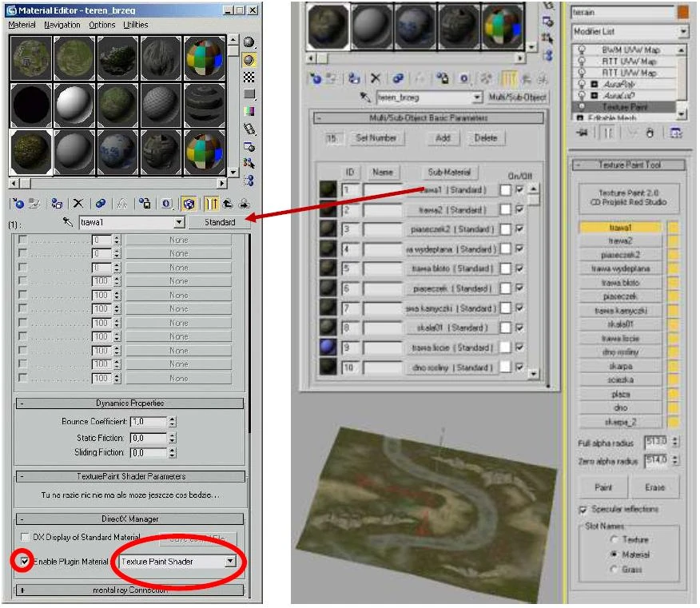Toggle the Backlight icon in Material Editor

click(x=249, y=60)
